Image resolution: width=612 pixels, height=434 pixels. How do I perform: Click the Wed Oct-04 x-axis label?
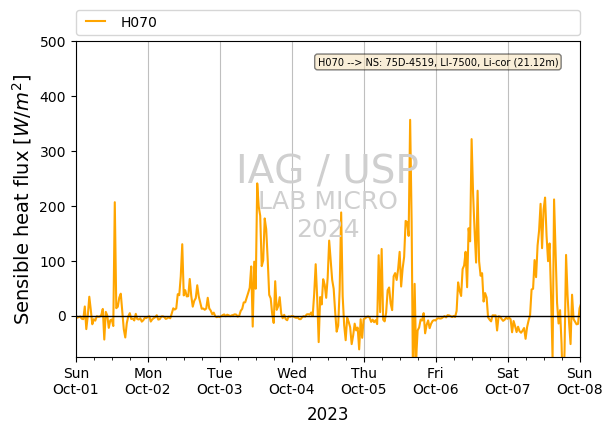tap(292, 381)
